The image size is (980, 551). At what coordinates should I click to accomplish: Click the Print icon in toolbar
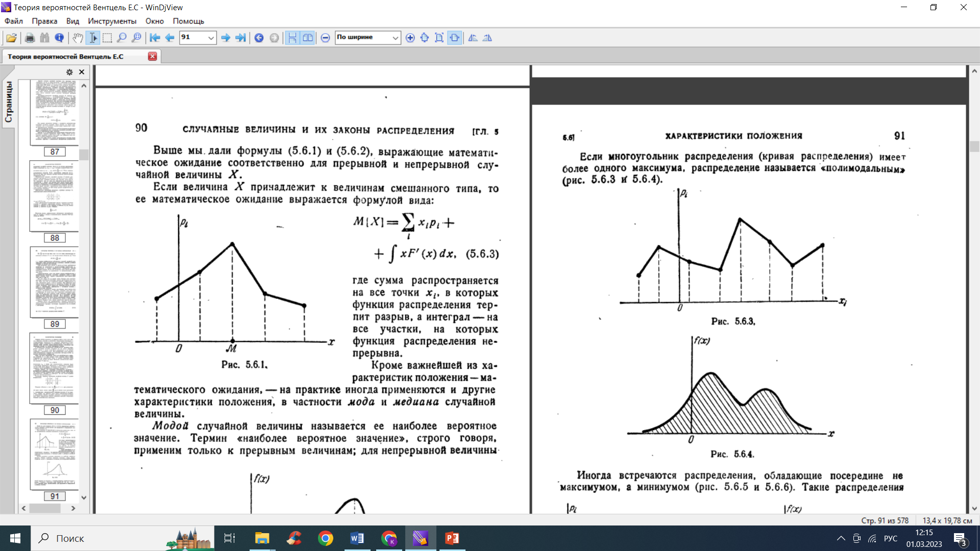click(30, 38)
